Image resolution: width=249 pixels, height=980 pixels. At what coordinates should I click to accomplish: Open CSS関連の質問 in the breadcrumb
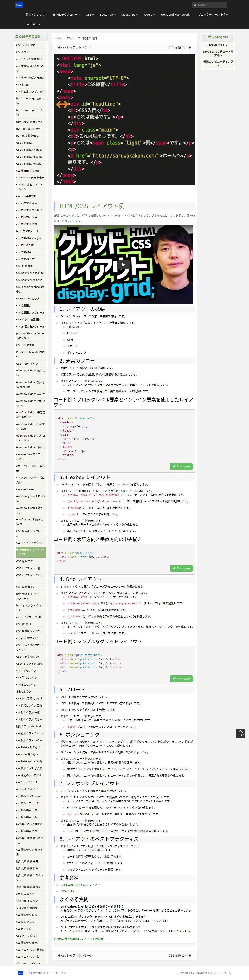pos(87,38)
